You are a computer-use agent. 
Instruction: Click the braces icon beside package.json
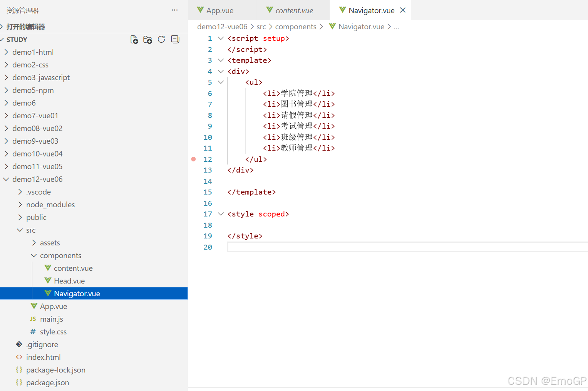(19, 382)
